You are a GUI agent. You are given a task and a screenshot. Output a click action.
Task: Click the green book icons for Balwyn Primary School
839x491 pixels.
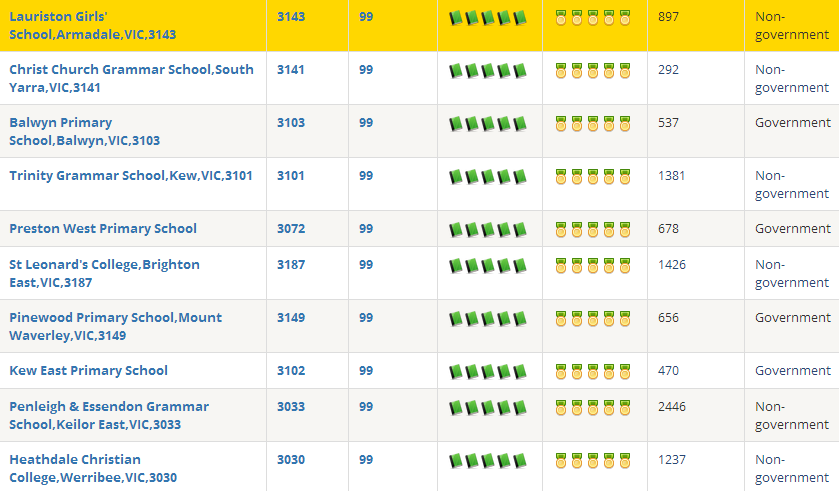pos(487,124)
